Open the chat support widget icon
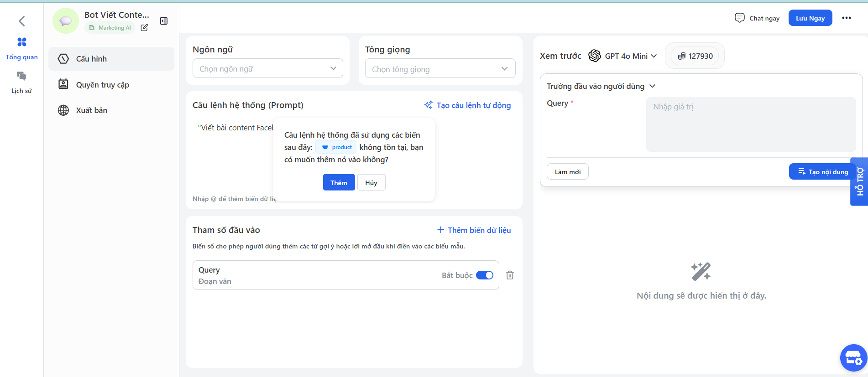This screenshot has width=868, height=377. [853, 358]
